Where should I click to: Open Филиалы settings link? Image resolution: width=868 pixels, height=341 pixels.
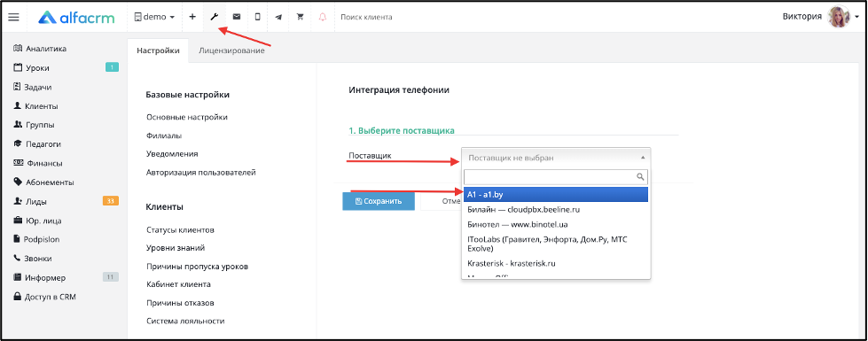164,136
